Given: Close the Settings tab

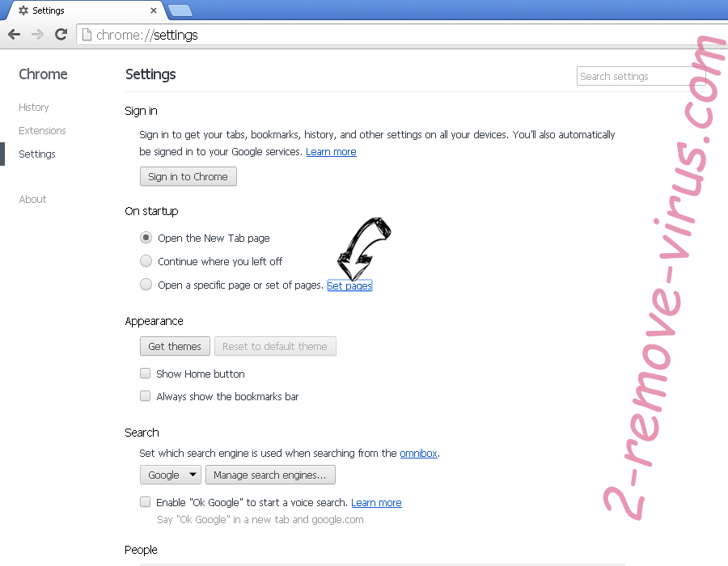Looking at the screenshot, I should 154,11.
